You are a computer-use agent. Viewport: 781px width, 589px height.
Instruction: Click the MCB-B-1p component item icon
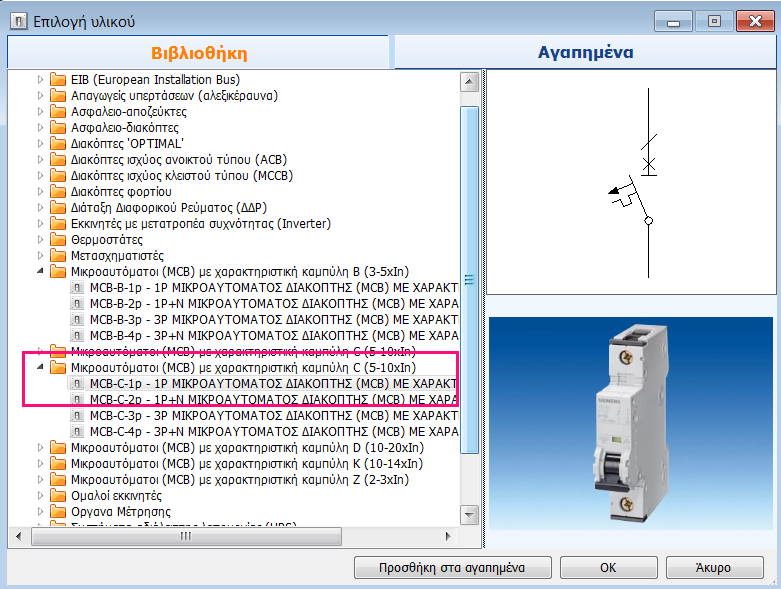pos(77,288)
